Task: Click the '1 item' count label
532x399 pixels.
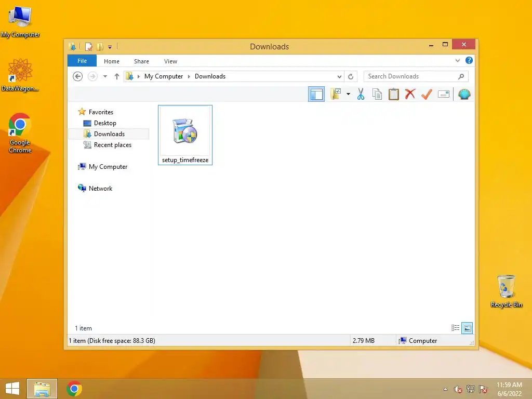Action: point(83,328)
